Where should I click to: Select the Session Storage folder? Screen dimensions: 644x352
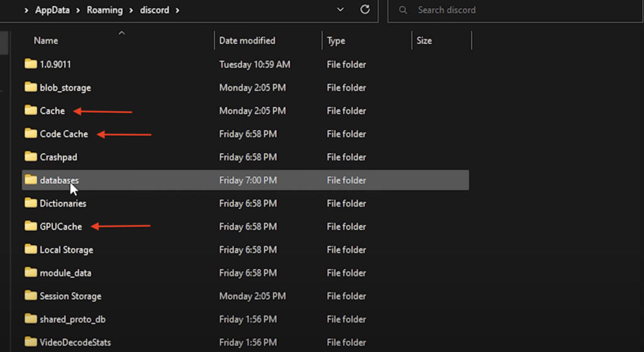point(70,296)
